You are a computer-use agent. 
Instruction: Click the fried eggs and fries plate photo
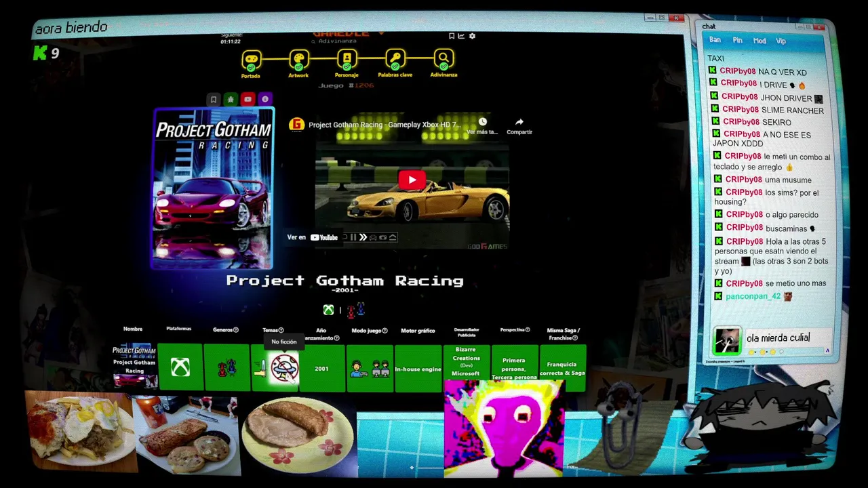coord(80,432)
